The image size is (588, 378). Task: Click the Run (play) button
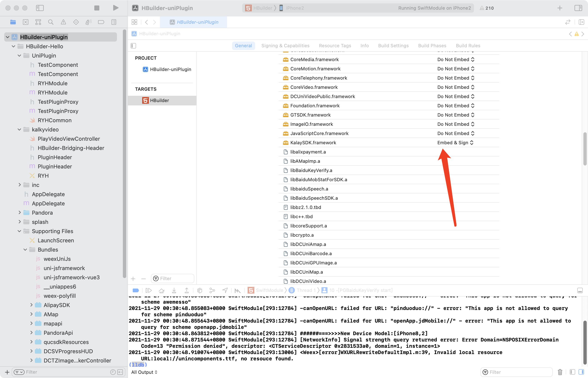click(x=115, y=8)
